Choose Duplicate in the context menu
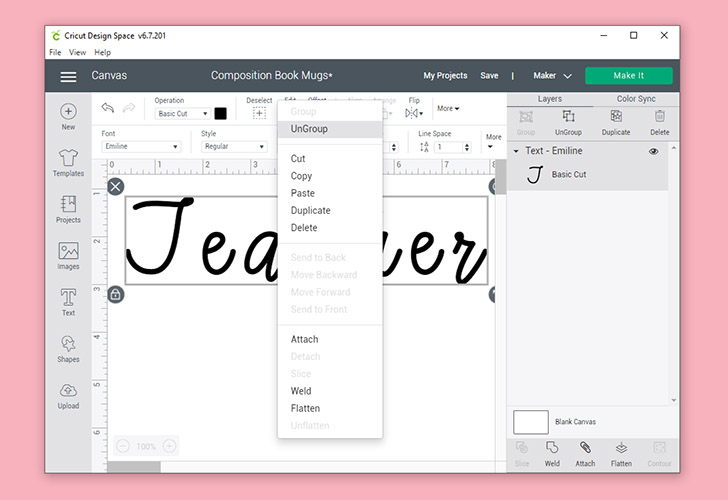Viewport: 728px width, 500px height. 310,210
